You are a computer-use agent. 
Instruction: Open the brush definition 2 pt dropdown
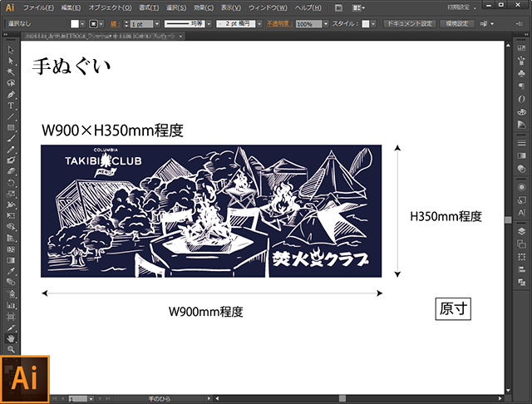(259, 24)
